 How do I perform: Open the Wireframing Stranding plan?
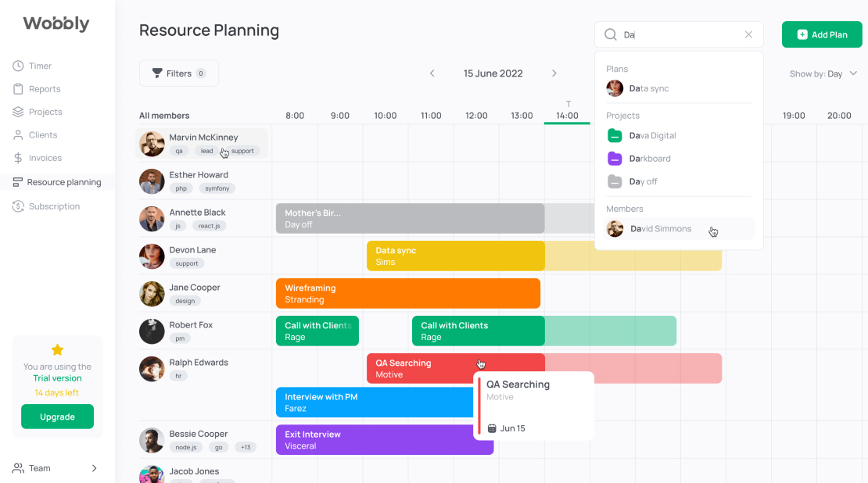point(408,294)
